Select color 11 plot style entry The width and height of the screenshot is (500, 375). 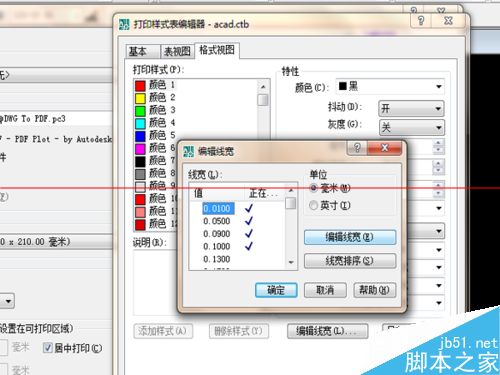coord(155,211)
